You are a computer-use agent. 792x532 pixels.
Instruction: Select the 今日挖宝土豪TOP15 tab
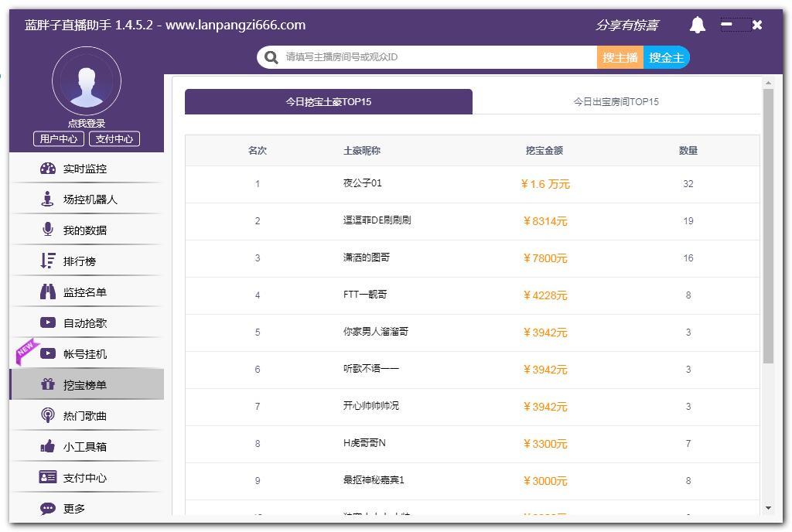pos(327,101)
